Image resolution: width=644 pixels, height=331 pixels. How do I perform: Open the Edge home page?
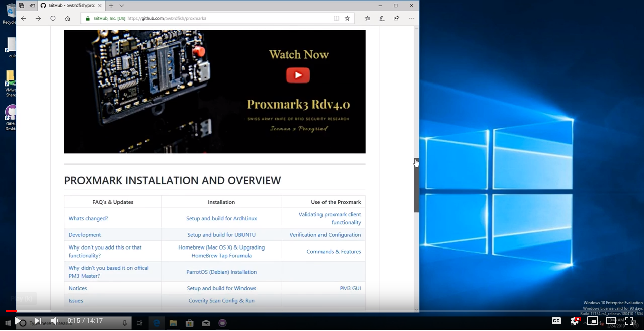pos(68,18)
